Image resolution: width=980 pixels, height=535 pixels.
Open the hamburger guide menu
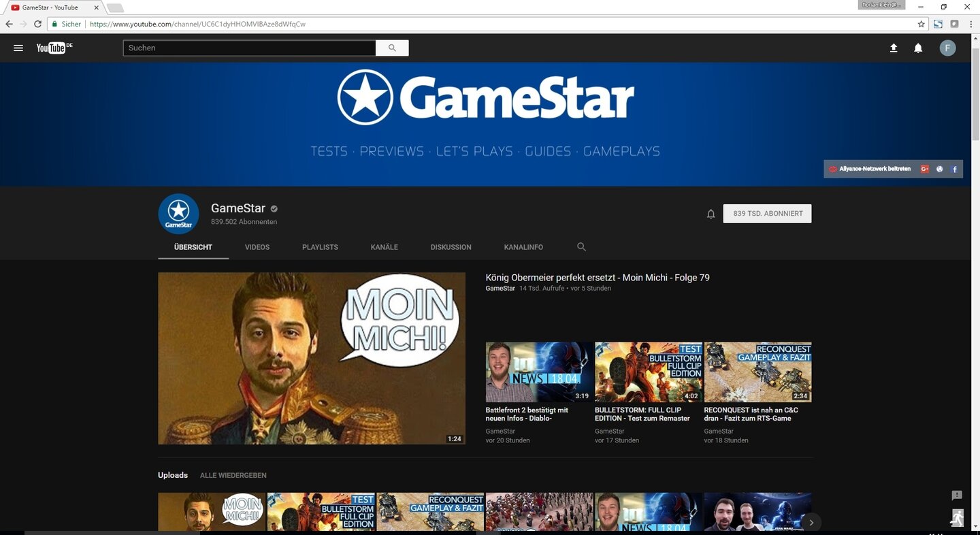tap(18, 48)
